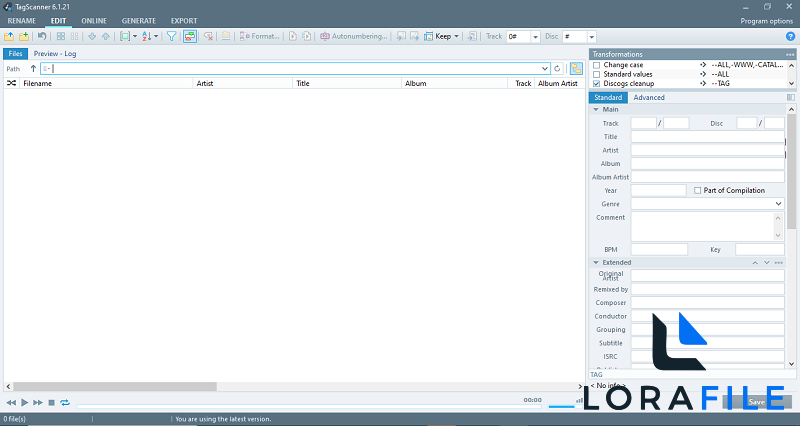The image size is (800, 426).
Task: Click the open folder icon in toolbar
Action: [9, 36]
